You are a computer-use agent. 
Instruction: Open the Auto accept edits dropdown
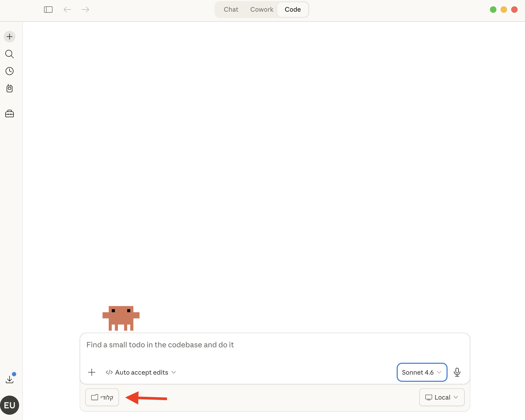tap(141, 372)
